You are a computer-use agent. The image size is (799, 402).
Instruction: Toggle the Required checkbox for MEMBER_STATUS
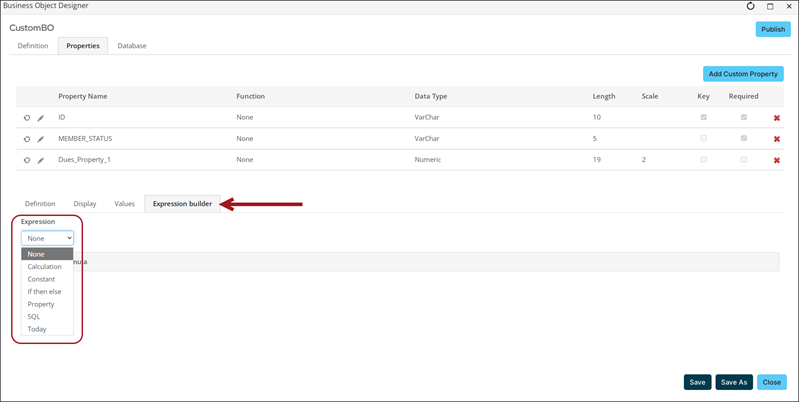pyautogui.click(x=743, y=138)
